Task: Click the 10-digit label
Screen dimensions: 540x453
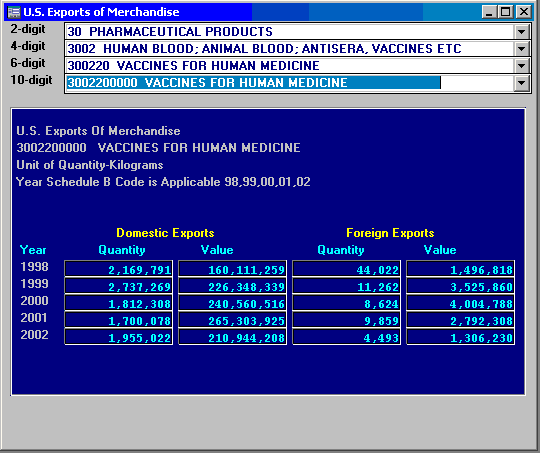Action: [x=31, y=80]
